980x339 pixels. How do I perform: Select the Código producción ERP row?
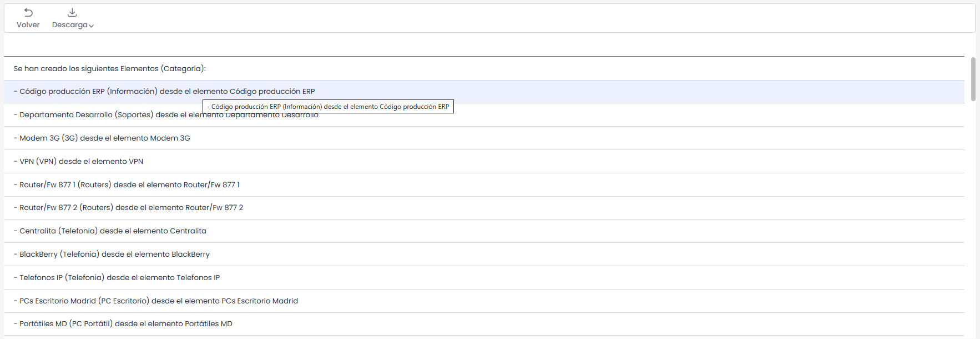coord(166,92)
